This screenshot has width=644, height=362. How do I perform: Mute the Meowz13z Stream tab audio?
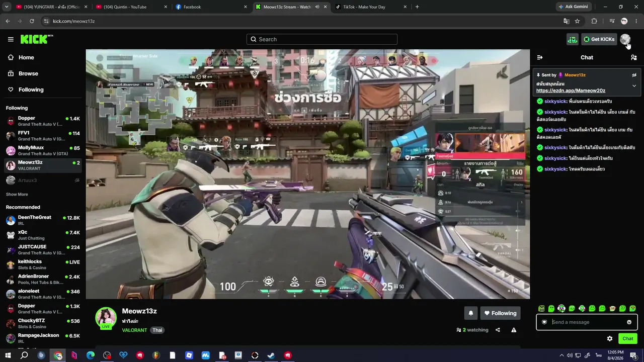(317, 7)
